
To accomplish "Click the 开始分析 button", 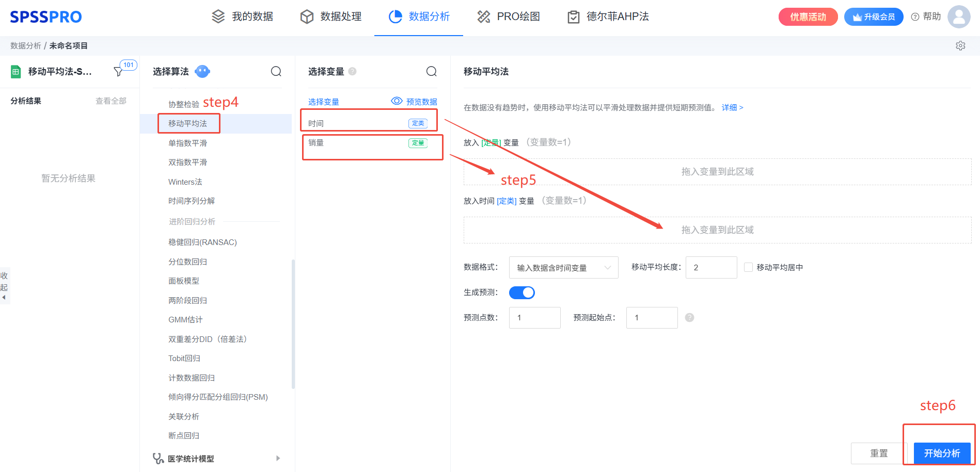I will click(942, 453).
